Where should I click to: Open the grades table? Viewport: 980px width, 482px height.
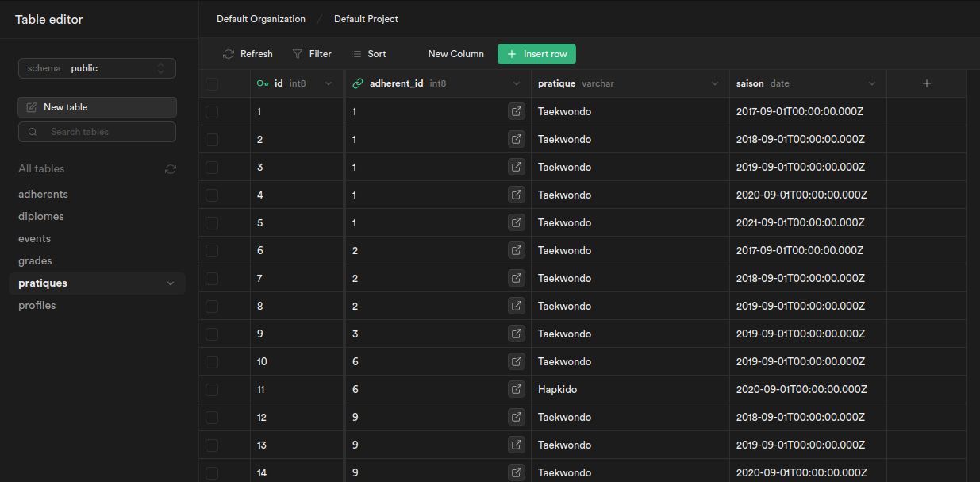[35, 261]
